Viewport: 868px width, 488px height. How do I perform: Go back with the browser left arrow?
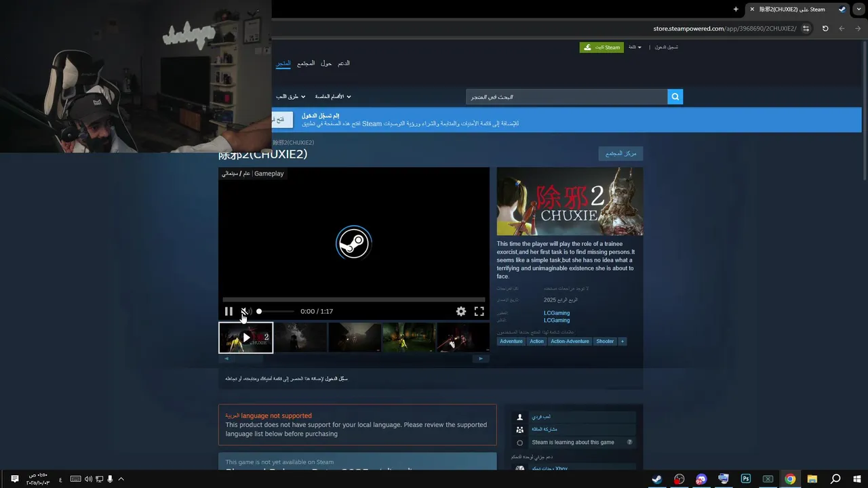(x=859, y=28)
